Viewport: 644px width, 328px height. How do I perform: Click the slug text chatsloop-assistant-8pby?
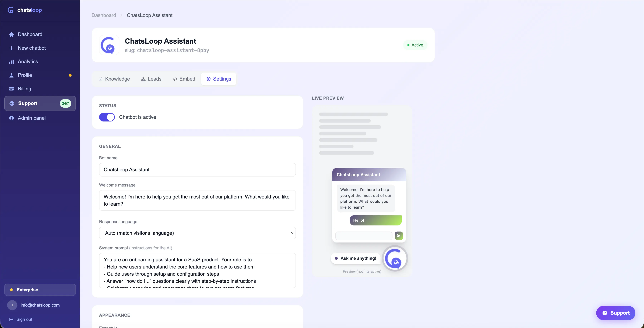tap(173, 50)
